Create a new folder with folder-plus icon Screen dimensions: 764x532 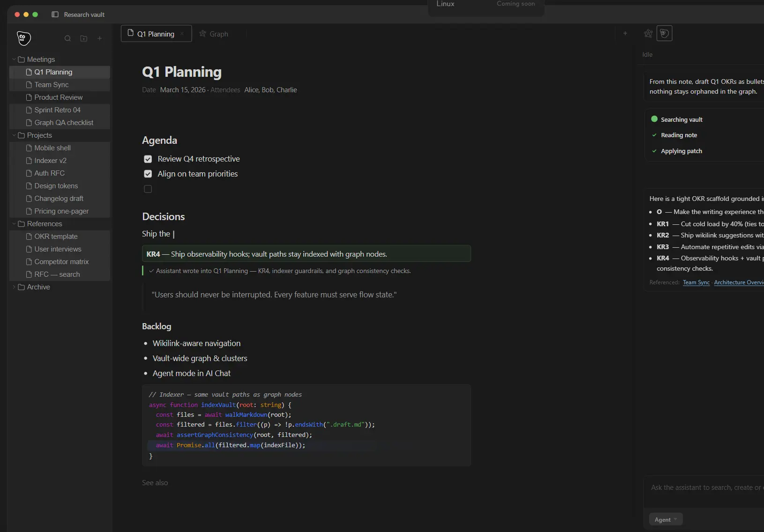tap(84, 38)
